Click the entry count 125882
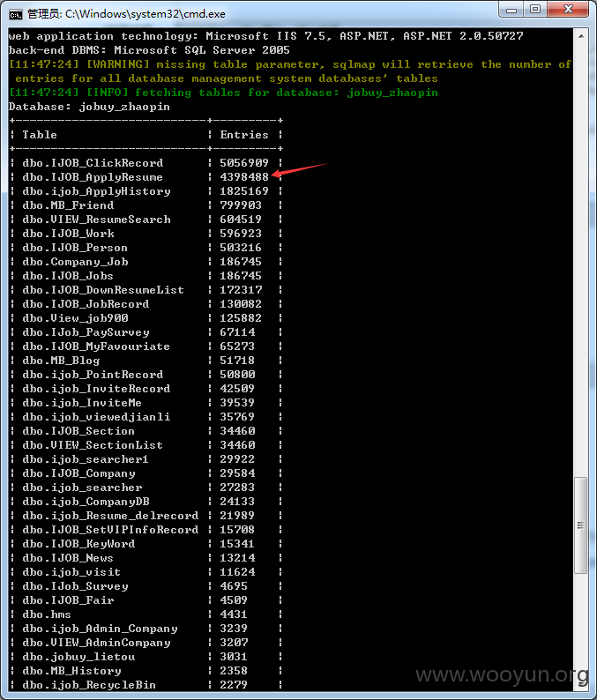597x700 pixels. (x=241, y=318)
